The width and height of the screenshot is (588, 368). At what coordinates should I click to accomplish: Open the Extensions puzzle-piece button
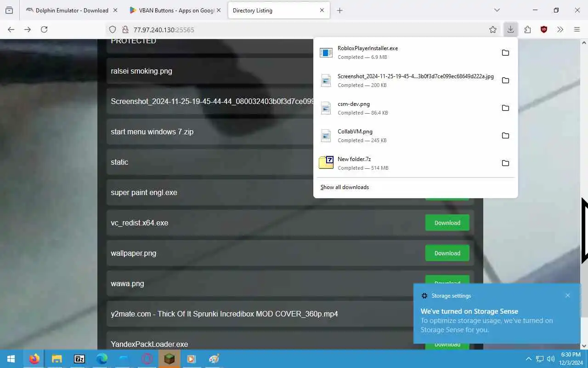pyautogui.click(x=527, y=29)
